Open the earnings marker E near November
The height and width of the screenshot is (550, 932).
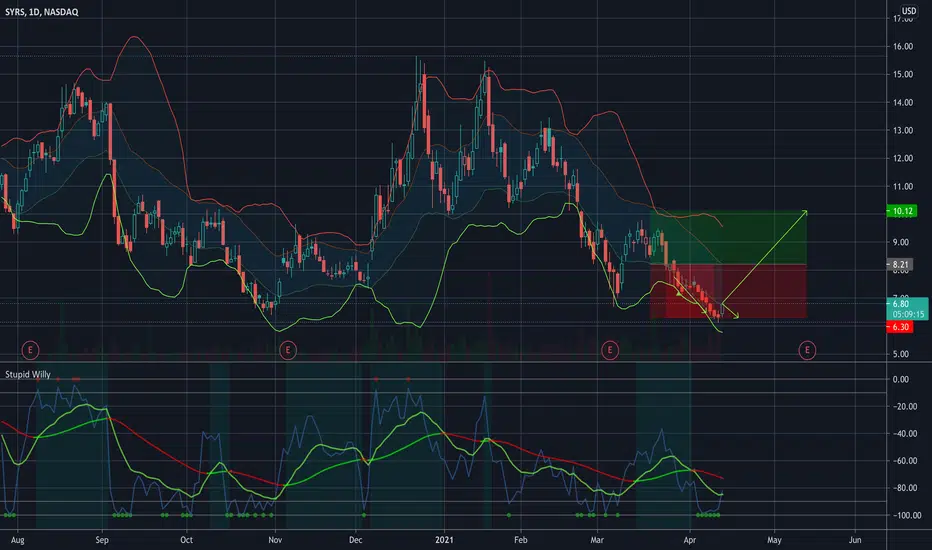point(288,350)
